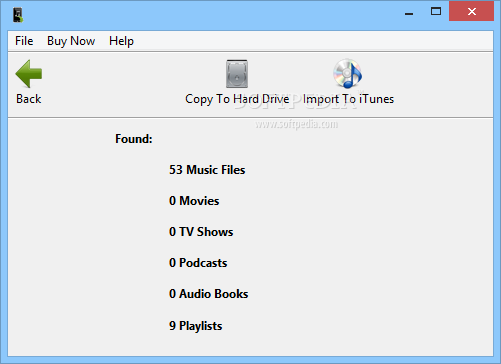The height and width of the screenshot is (364, 501).
Task: Click the Copy To Hard Drive disk icon
Action: click(x=237, y=74)
